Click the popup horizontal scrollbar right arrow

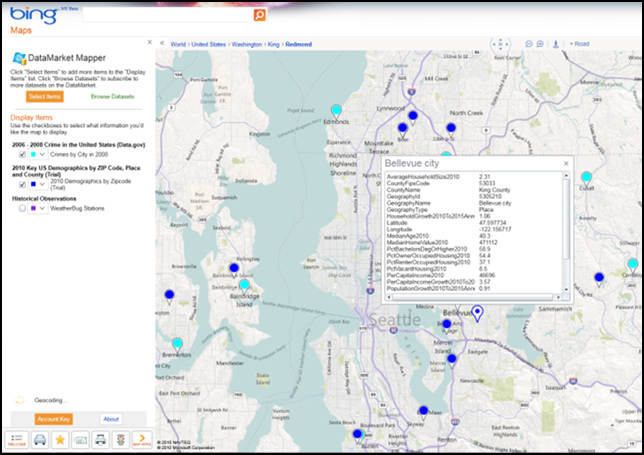[558, 297]
